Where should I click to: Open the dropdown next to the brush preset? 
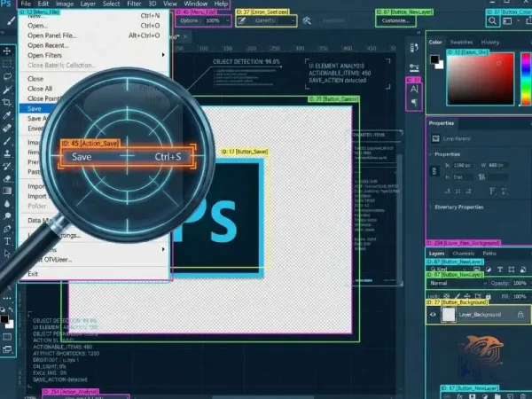(293, 21)
